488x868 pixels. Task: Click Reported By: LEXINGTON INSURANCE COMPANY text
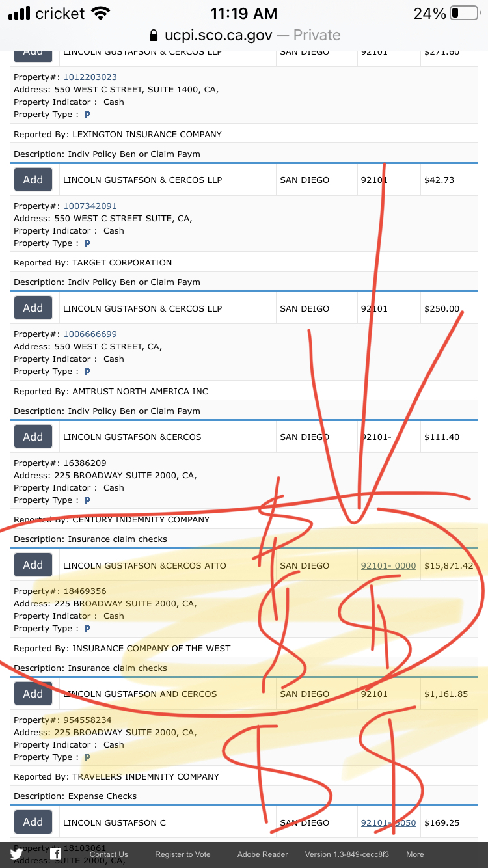pyautogui.click(x=118, y=135)
